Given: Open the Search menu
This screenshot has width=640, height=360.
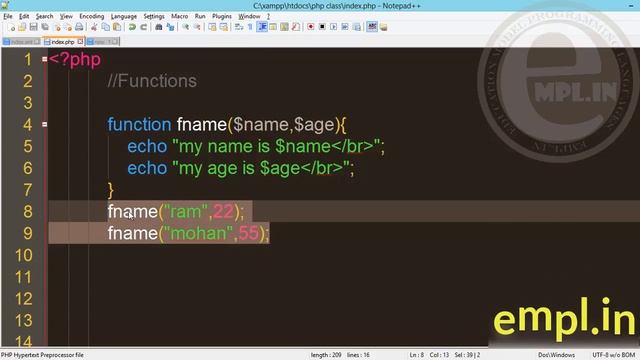Looking at the screenshot, I should (x=44, y=16).
